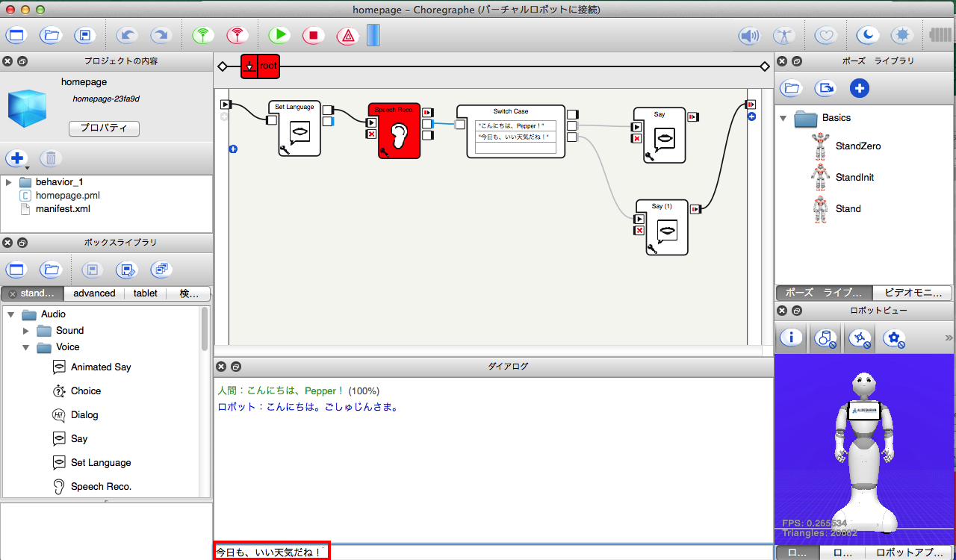Add new pose with blue plus
Viewport: 956px width, 560px height.
coord(860,89)
